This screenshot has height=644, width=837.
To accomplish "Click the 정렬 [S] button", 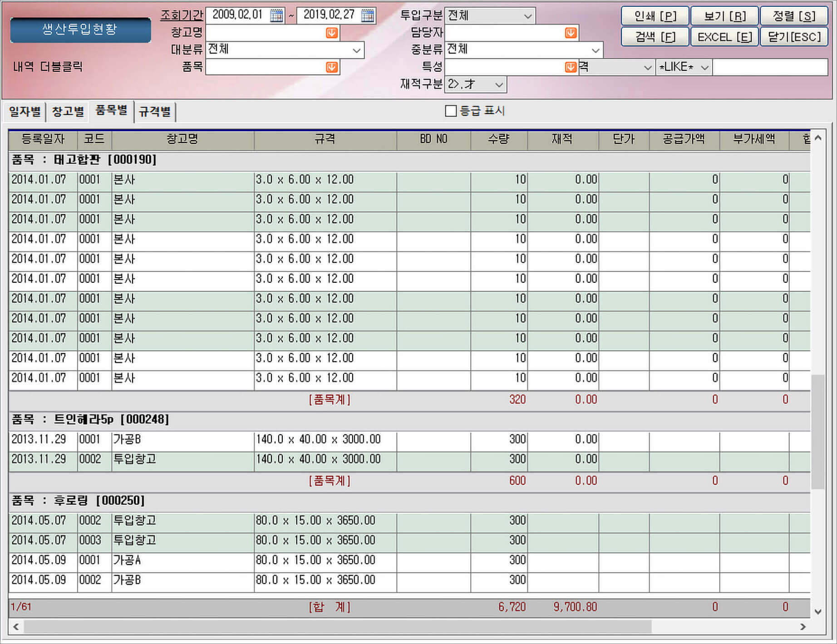I will pyautogui.click(x=794, y=16).
